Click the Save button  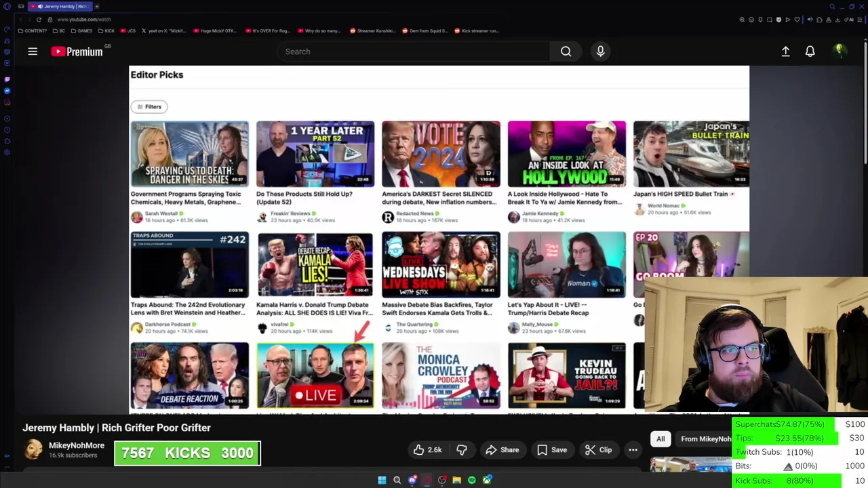[x=551, y=450]
